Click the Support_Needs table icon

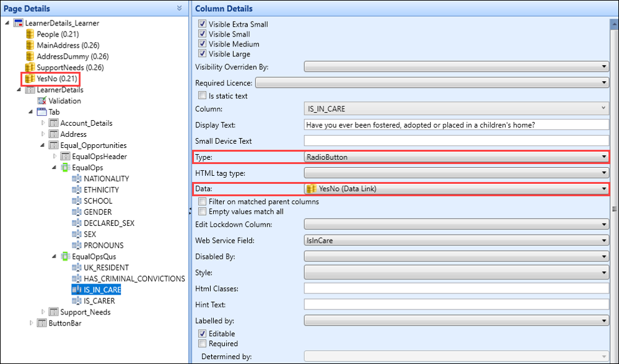coord(53,312)
